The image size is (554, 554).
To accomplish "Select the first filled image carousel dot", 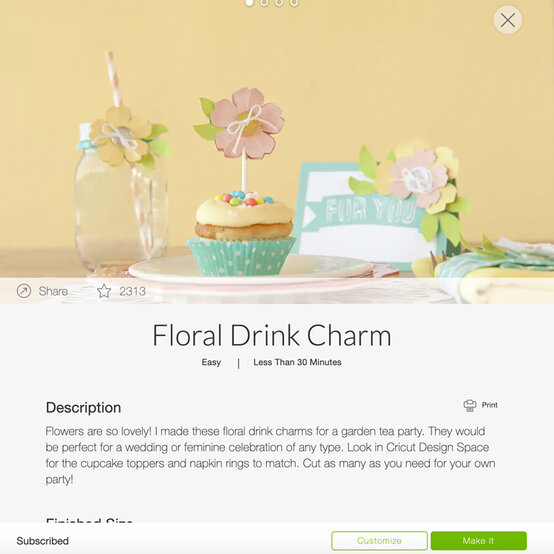I will click(249, 3).
